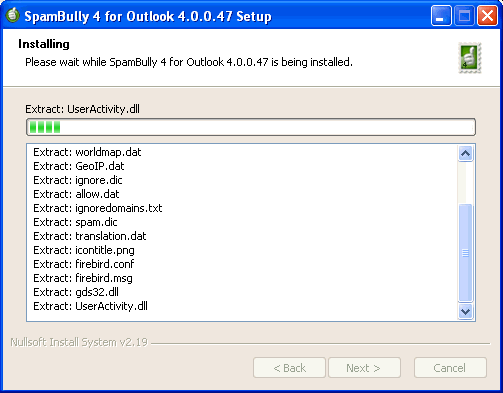Click the SpamBully thumbs-up stamp logo
The height and width of the screenshot is (393, 503).
[470, 58]
